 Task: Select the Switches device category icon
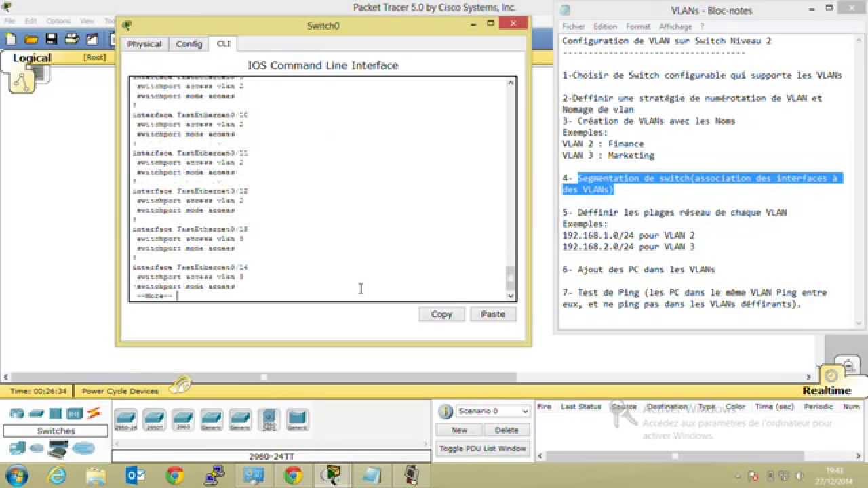[x=37, y=413]
